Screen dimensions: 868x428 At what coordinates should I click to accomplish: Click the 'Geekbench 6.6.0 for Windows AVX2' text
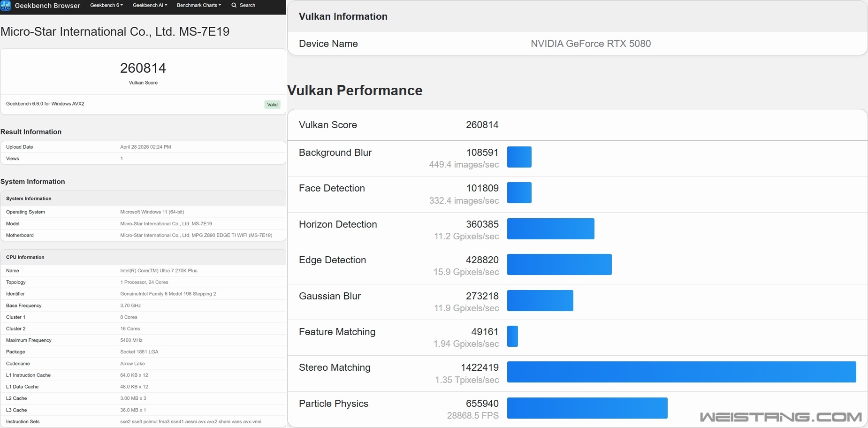45,104
